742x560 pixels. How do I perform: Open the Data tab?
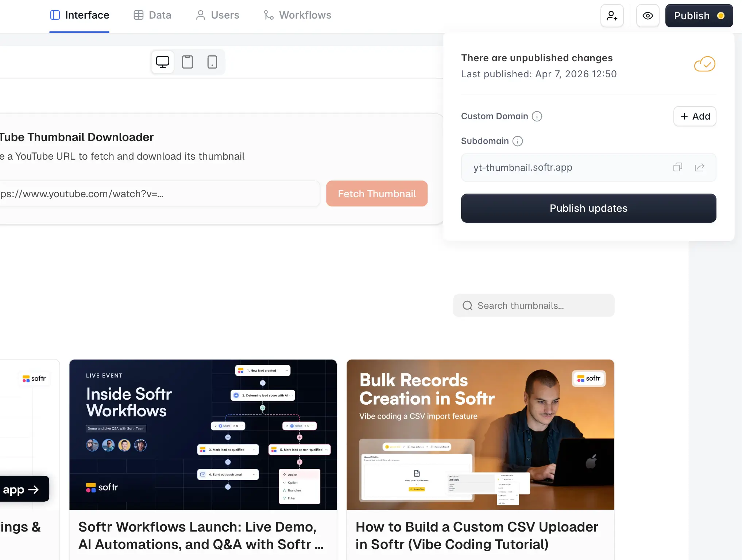(x=152, y=15)
